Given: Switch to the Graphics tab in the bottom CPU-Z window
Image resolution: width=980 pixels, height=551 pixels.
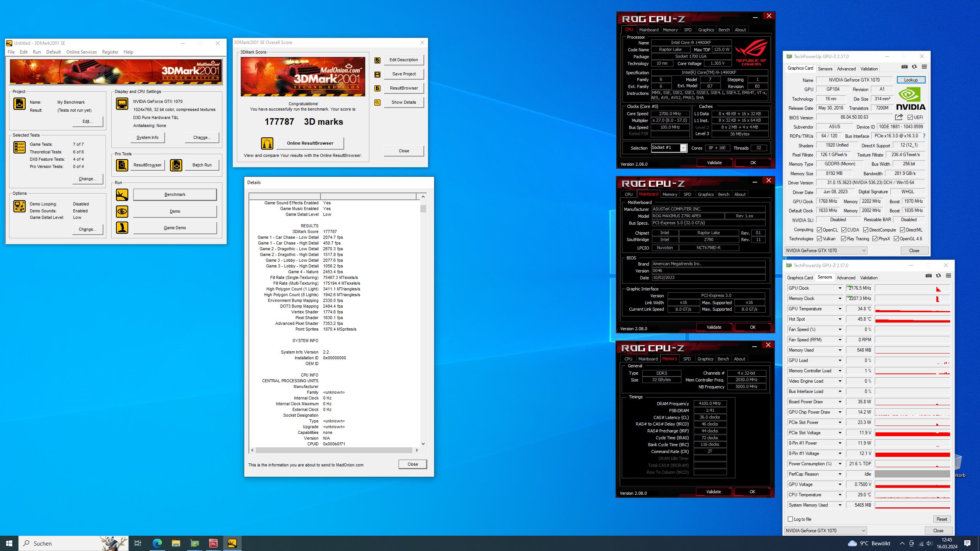Looking at the screenshot, I should click(x=705, y=359).
